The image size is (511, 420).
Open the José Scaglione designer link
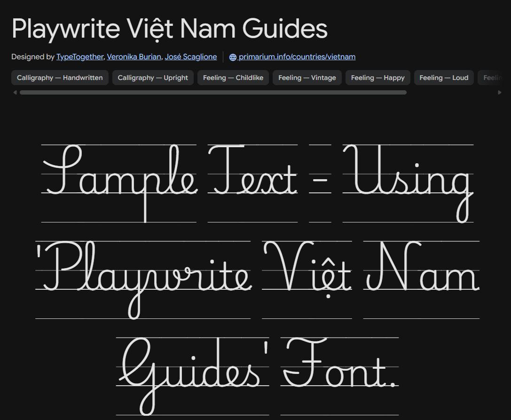click(191, 57)
